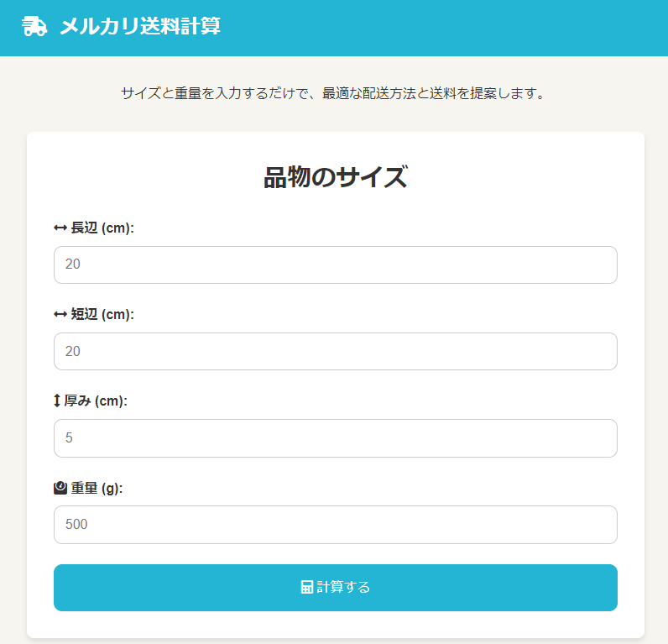Select the 厚み (cm) input field
This screenshot has width=668, height=644.
tap(336, 437)
